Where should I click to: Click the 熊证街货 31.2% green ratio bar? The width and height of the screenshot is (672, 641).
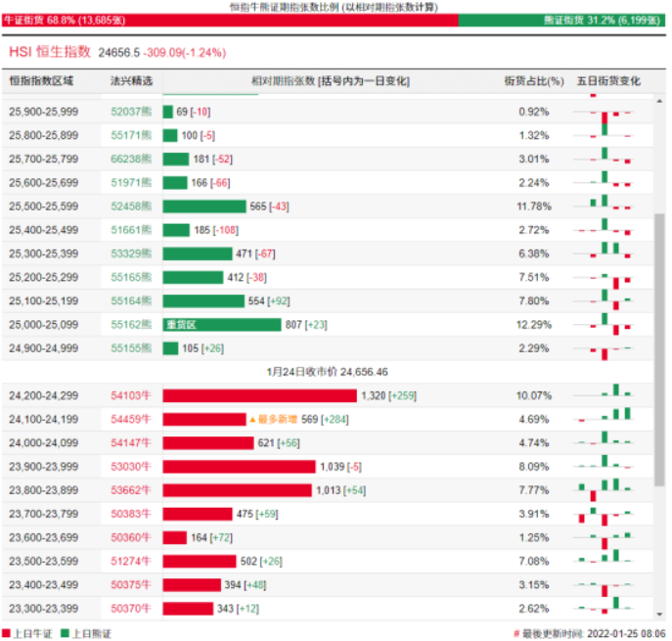[561, 21]
